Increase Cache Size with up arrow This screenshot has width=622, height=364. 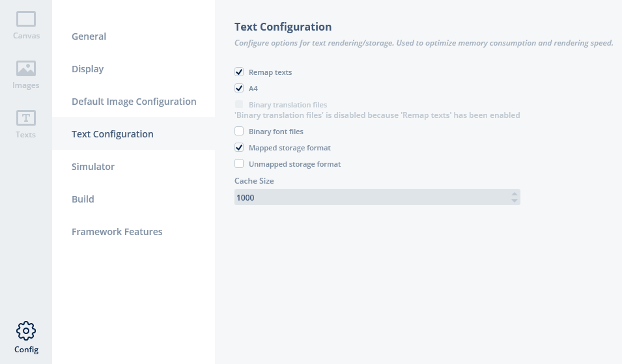[x=515, y=193]
